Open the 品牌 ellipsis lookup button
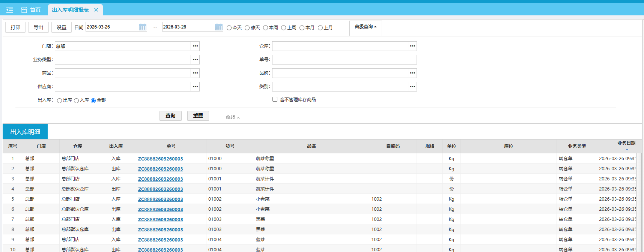The height and width of the screenshot is (252, 644). pos(412,73)
